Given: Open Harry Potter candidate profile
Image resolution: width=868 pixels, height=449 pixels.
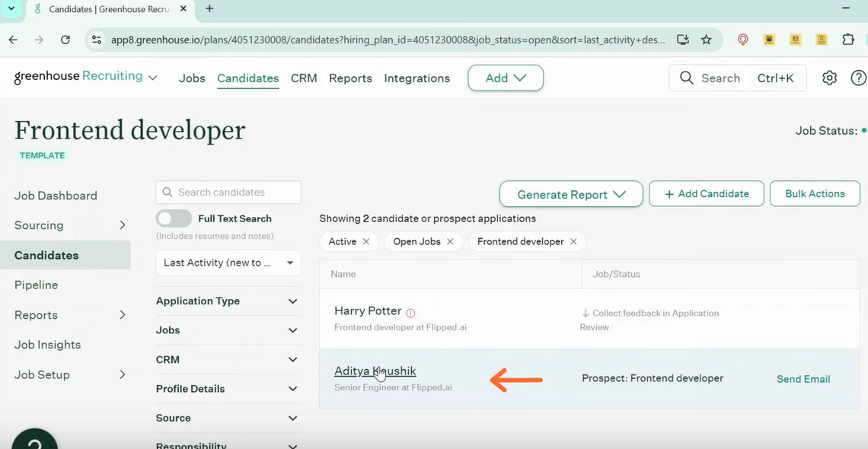Looking at the screenshot, I should pos(368,310).
